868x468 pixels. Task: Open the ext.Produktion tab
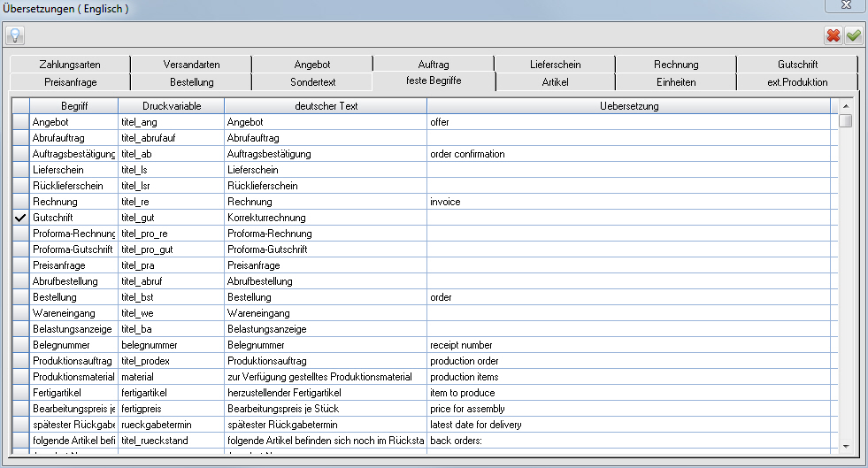[x=797, y=82]
